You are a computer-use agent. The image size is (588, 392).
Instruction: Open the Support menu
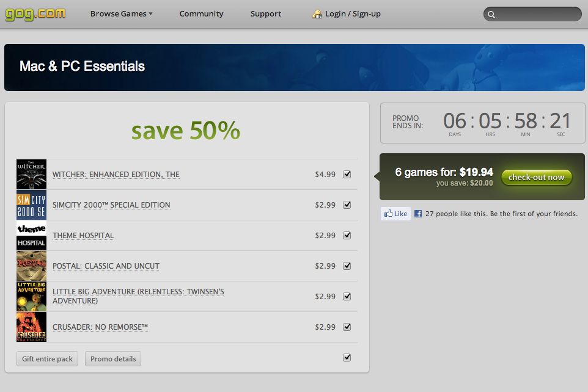point(265,14)
